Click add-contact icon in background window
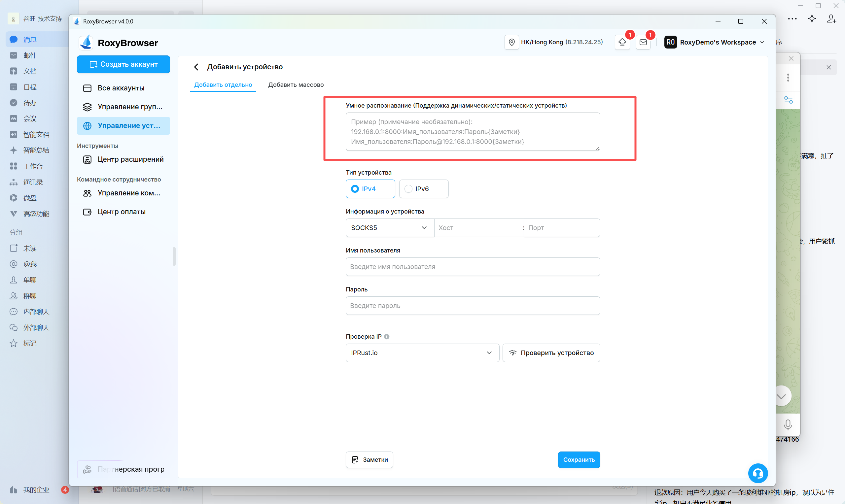Image resolution: width=845 pixels, height=504 pixels. 831,19
